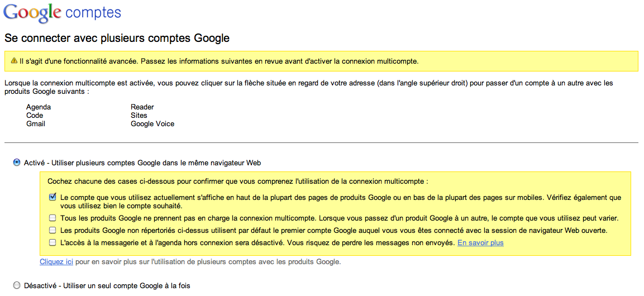This screenshot has height=296, width=644.
Task: Click "Agenda" in the product list
Action: click(39, 107)
